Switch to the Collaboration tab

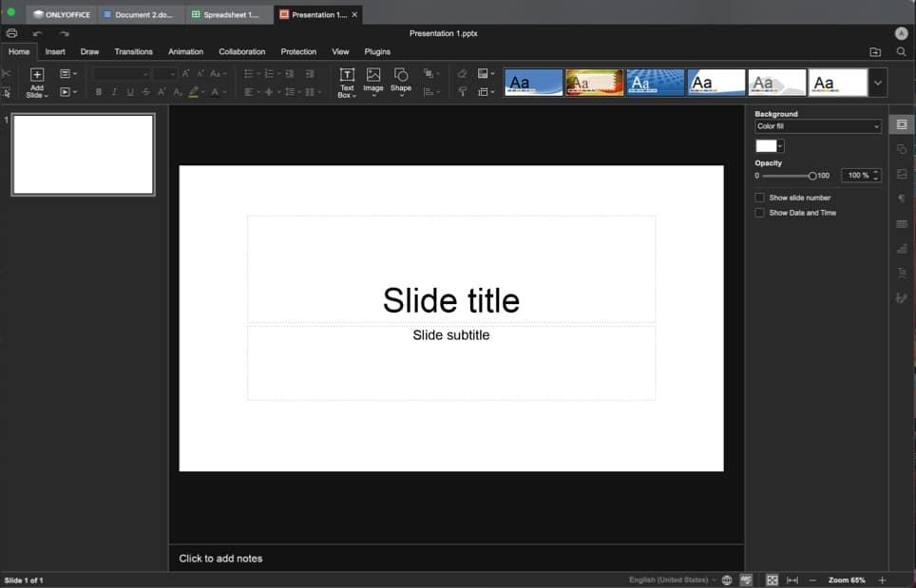coord(242,52)
